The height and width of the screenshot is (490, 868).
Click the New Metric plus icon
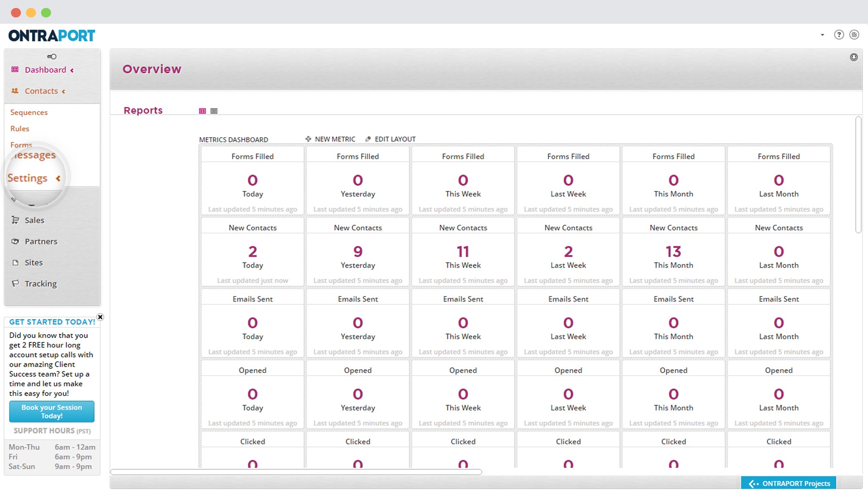308,138
